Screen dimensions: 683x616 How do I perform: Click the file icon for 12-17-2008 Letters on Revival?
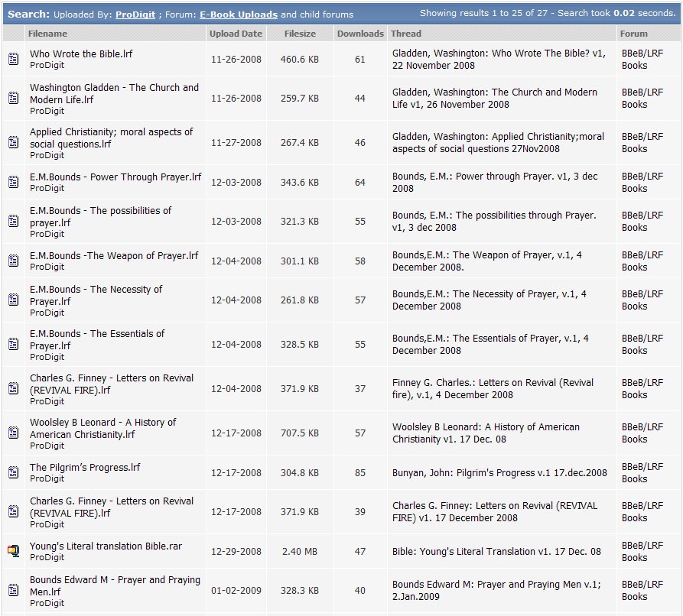tap(14, 511)
